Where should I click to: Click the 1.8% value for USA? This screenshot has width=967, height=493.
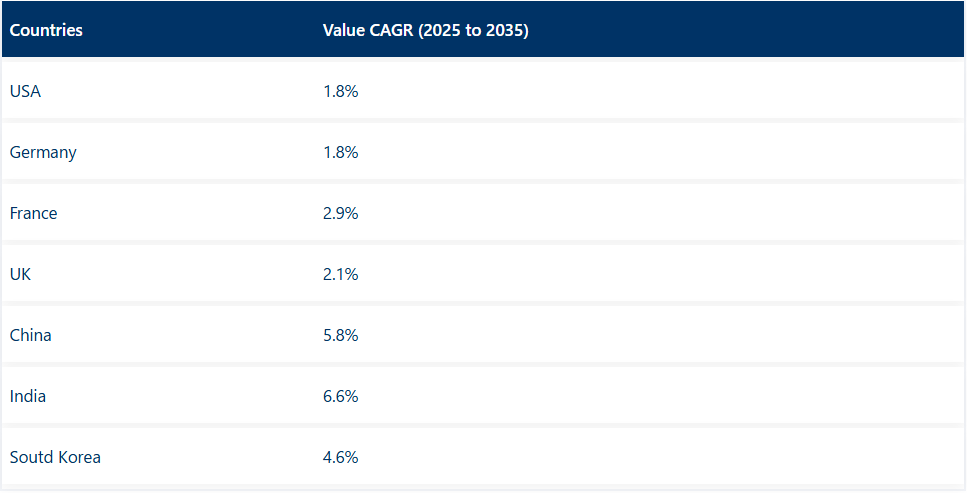click(x=340, y=91)
